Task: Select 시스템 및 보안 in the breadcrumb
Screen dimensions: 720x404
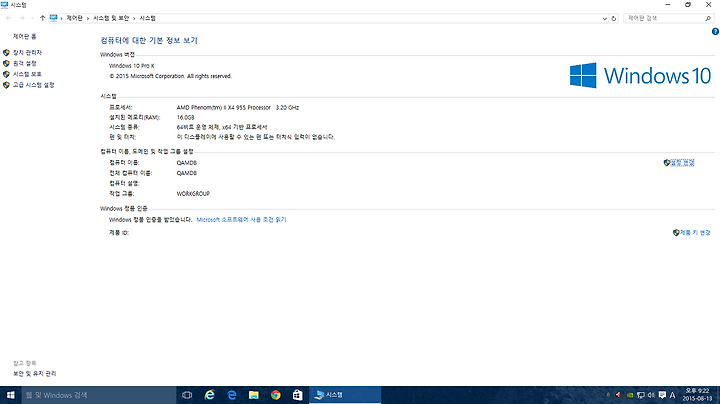Action: click(111, 18)
